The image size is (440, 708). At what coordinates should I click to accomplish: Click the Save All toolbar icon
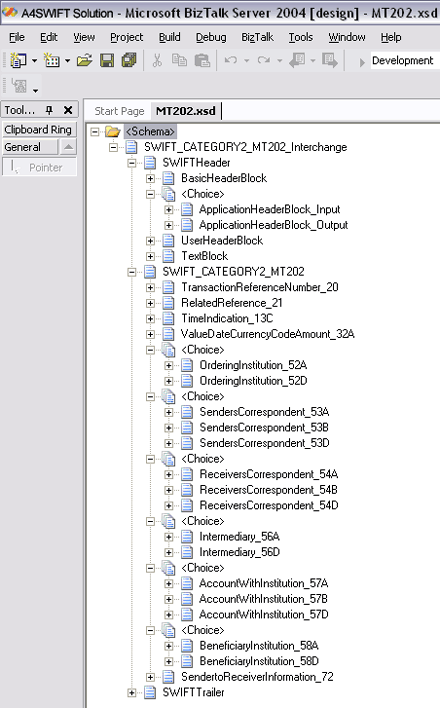129,60
